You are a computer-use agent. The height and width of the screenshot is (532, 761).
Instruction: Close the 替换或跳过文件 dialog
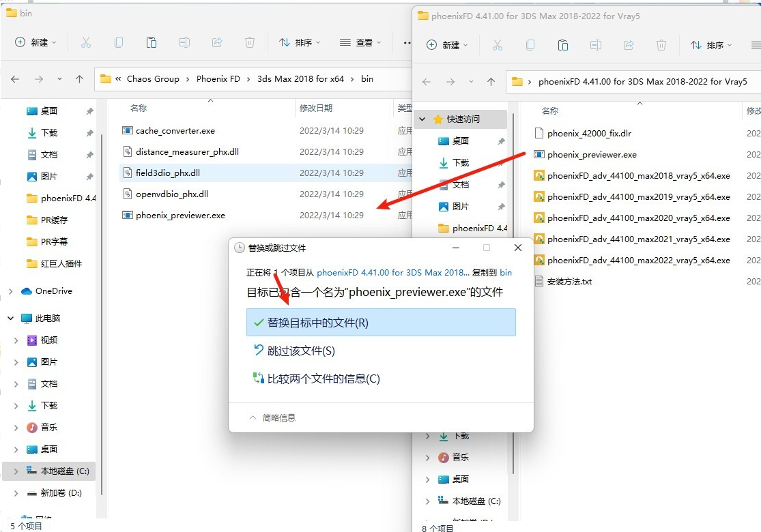[518, 248]
